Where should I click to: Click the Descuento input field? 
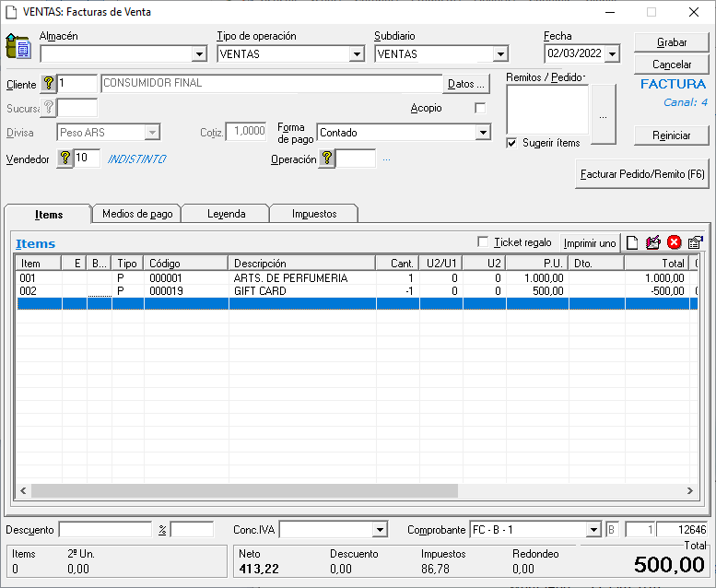pos(105,530)
